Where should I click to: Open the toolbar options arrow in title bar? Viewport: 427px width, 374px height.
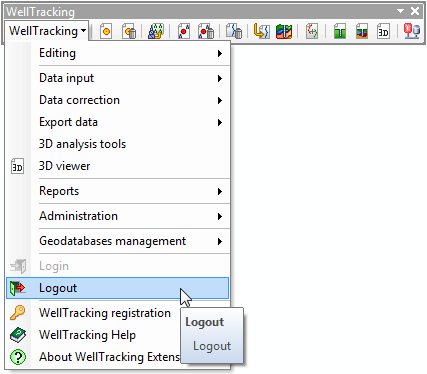(x=400, y=11)
